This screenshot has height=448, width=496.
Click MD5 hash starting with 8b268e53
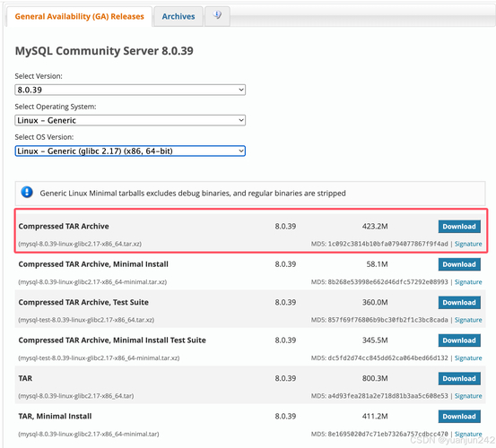click(x=387, y=282)
